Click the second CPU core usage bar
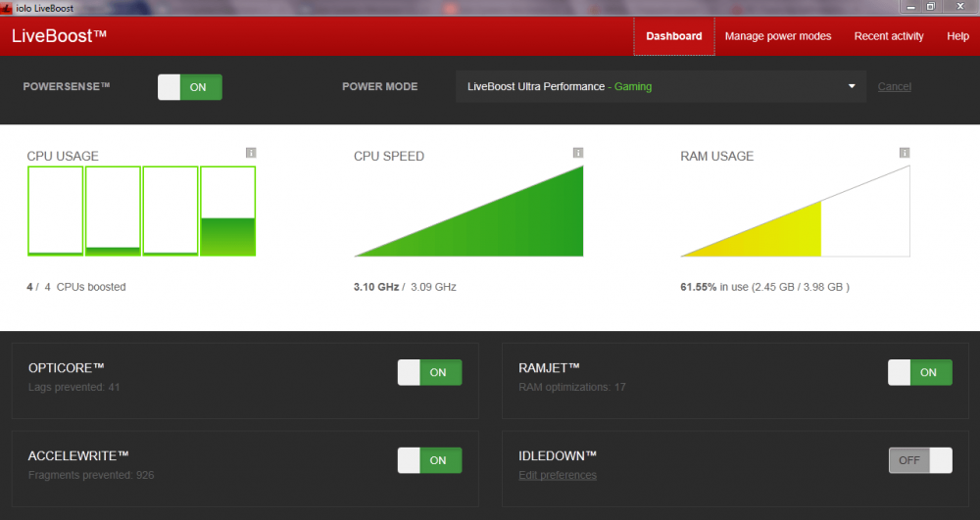Viewport: 980px width, 520px height. (113, 211)
